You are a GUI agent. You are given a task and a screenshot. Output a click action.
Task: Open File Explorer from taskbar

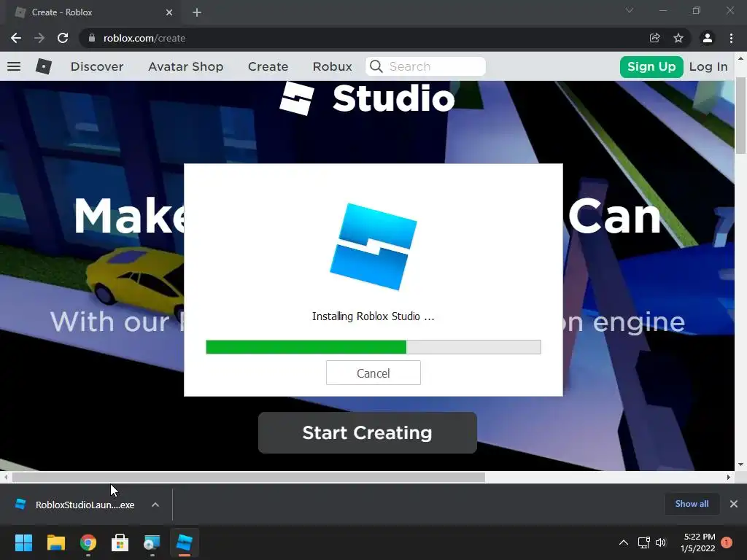tap(55, 542)
